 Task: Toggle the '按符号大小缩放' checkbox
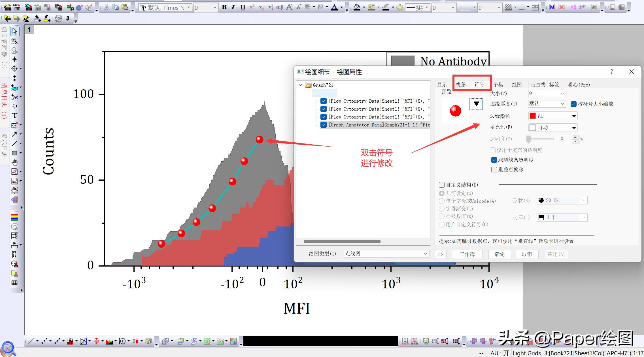pos(574,104)
